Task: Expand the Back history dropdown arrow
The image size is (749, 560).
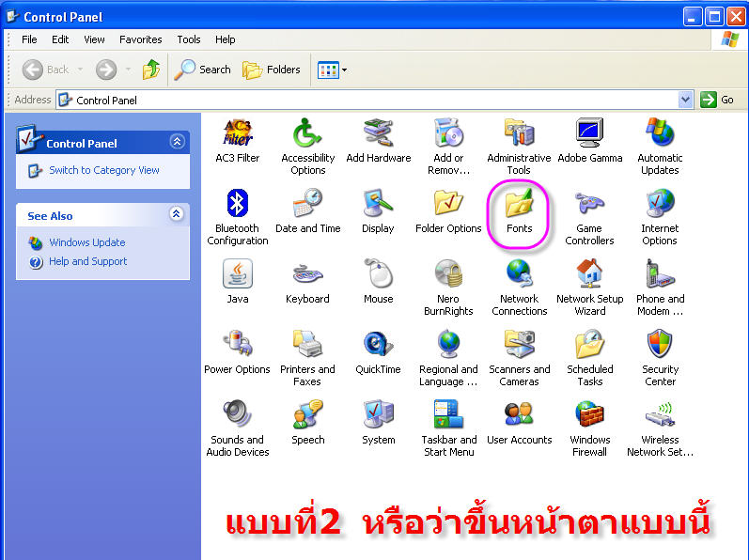Action: [x=80, y=70]
